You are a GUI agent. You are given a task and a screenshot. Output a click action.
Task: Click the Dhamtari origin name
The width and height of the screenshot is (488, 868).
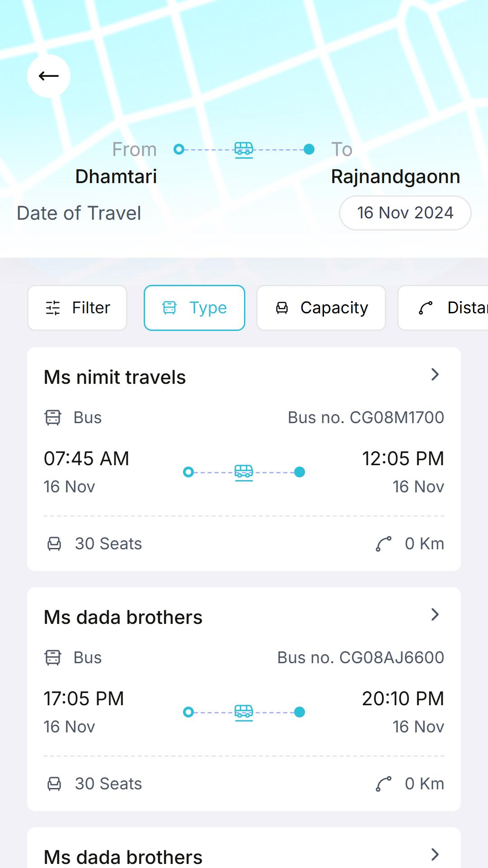(x=116, y=176)
